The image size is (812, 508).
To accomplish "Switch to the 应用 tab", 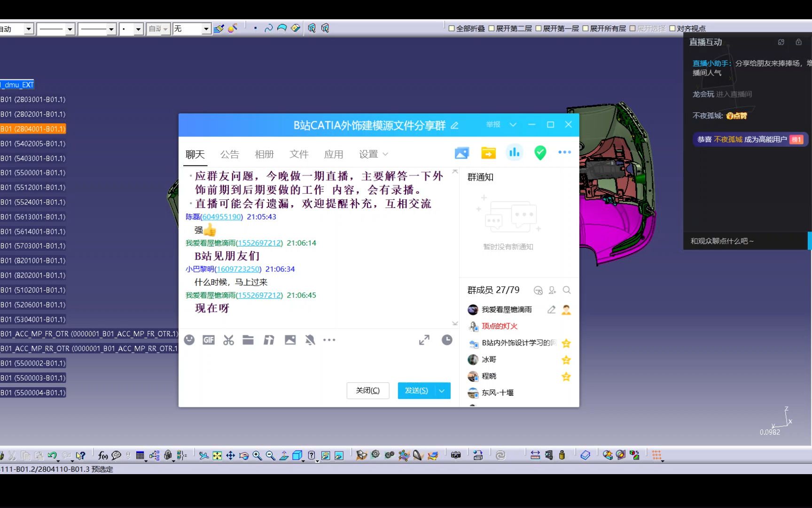I will pos(334,154).
